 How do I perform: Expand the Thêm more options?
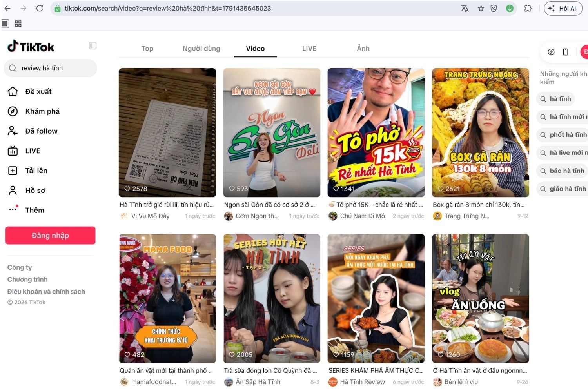coord(34,210)
